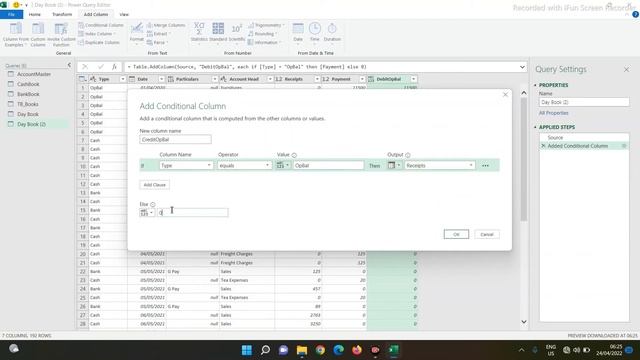
Task: Click the Windows Start button
Action: pyautogui.click(x=247, y=350)
